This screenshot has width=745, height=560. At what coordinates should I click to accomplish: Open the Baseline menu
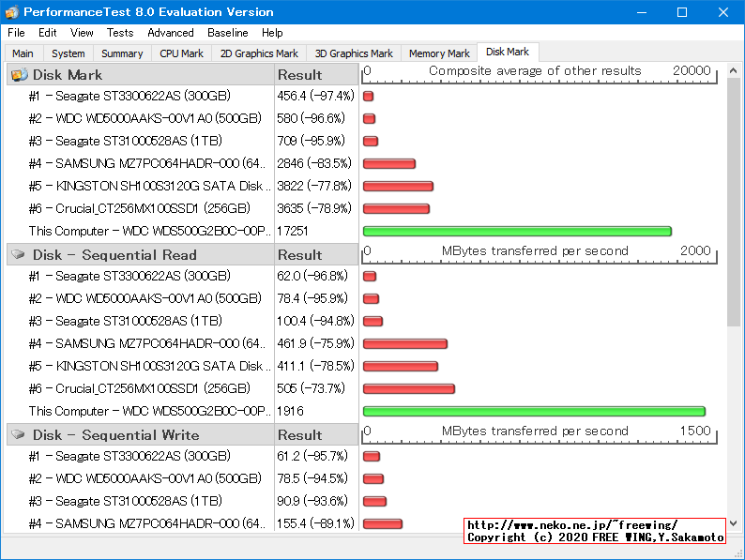tap(228, 33)
